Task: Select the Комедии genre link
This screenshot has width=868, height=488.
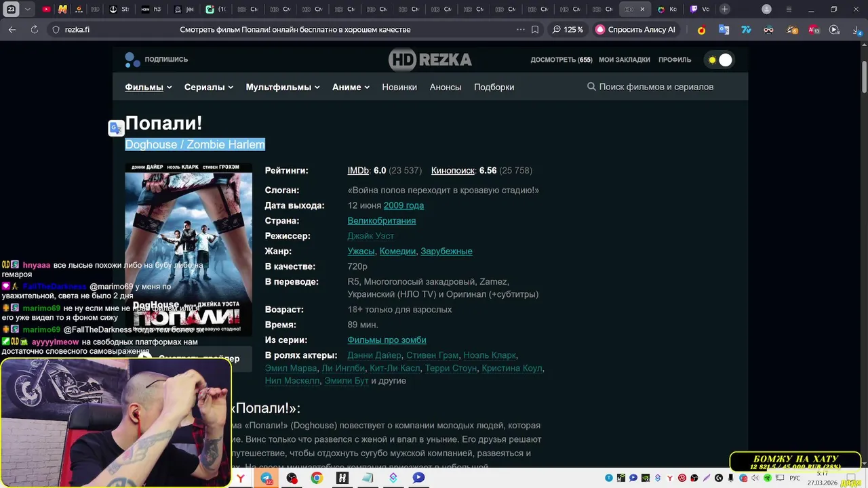Action: tap(397, 251)
